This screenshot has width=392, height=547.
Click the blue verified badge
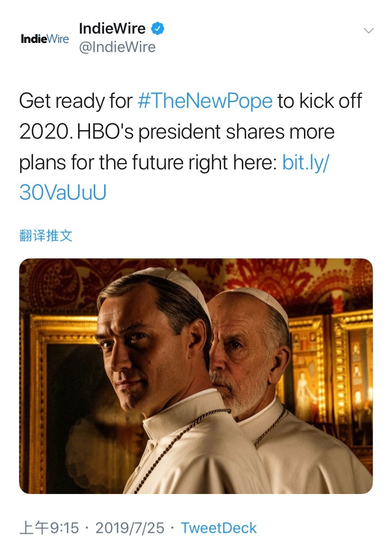click(x=158, y=29)
